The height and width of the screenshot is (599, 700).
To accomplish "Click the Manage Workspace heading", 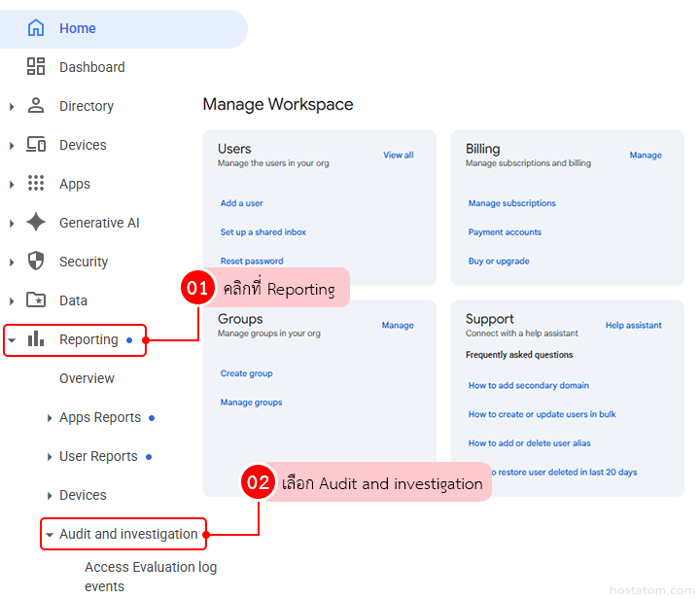I will 278,104.
